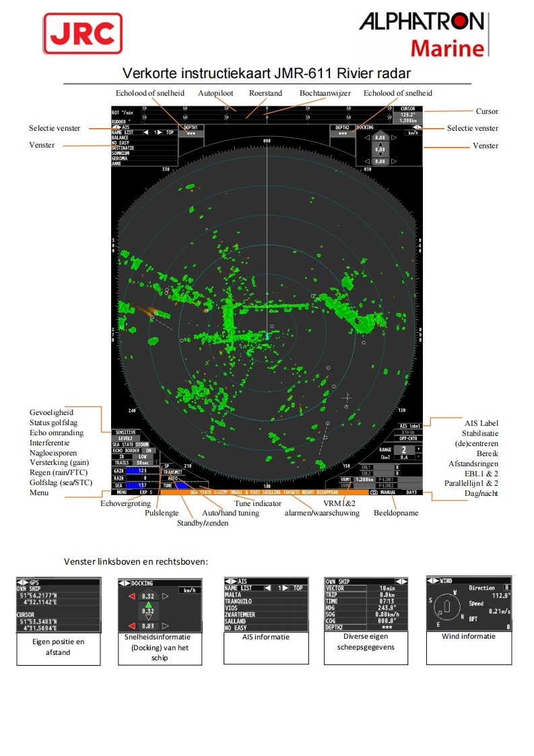The width and height of the screenshot is (534, 756).
Task: Click MANUAL capture mode label
Action: tap(389, 493)
